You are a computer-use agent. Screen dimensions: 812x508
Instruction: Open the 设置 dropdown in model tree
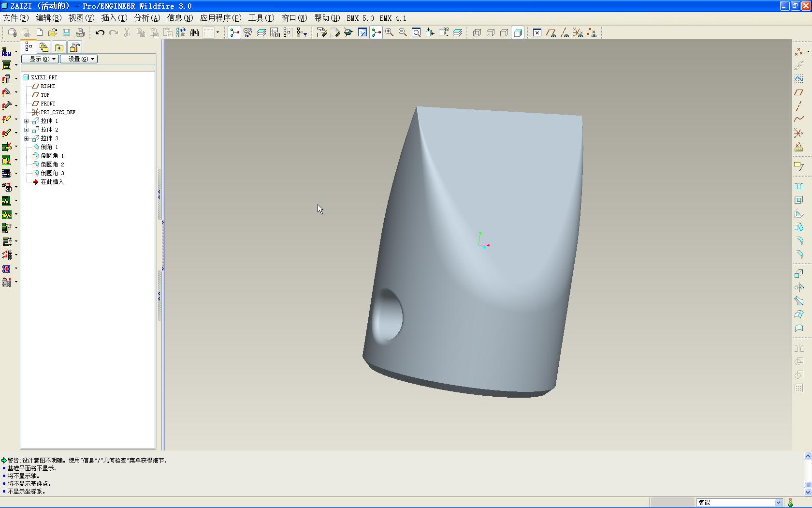[79, 59]
